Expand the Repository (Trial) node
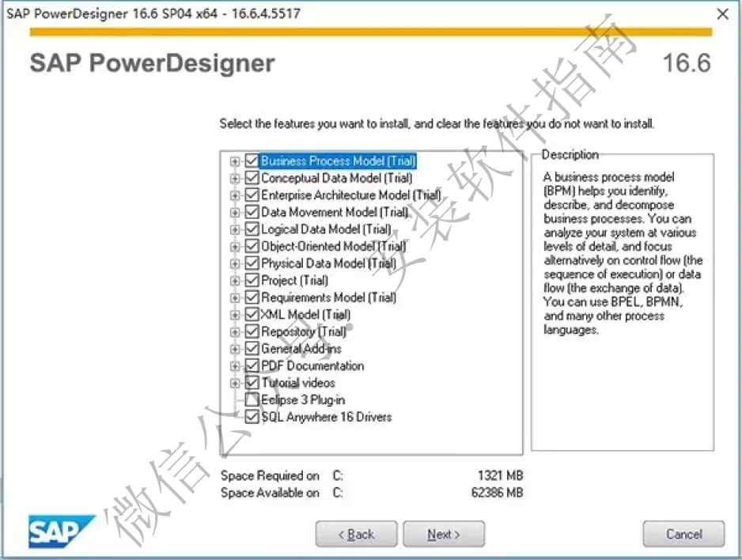 coord(234,331)
